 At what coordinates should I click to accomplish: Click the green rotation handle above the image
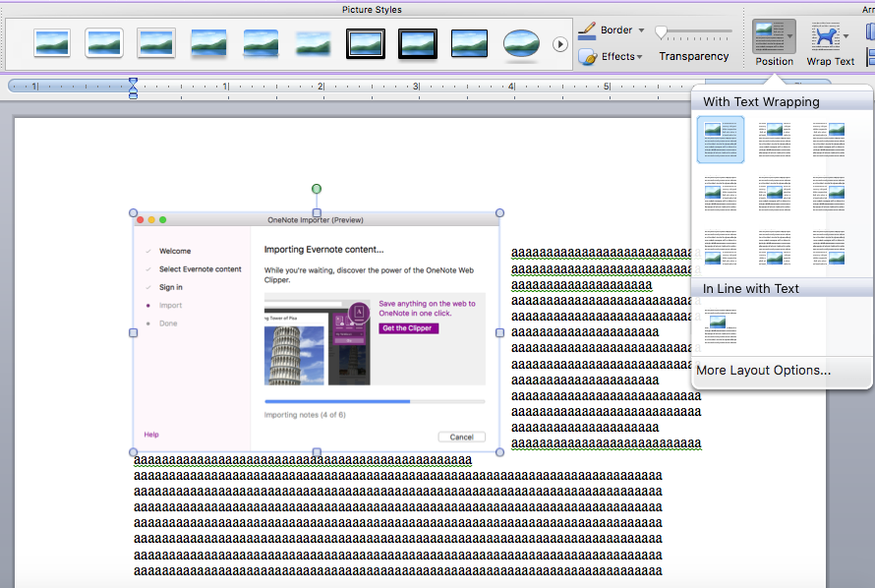click(x=317, y=189)
